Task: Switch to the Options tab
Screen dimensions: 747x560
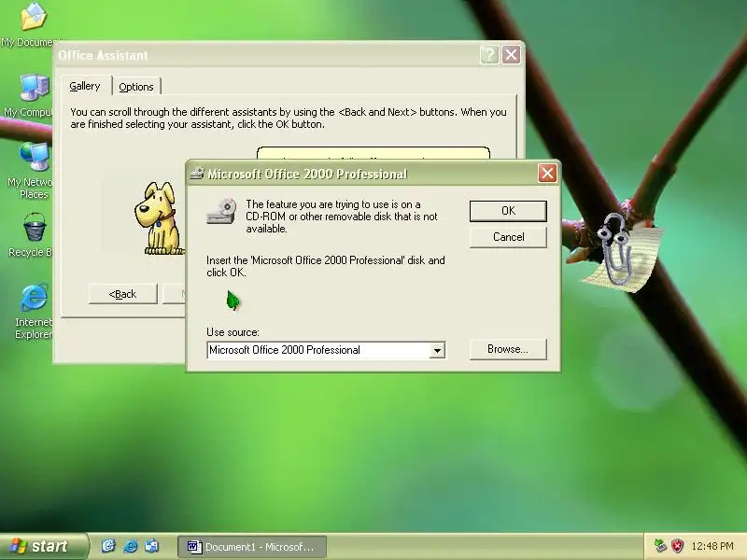Action: tap(136, 87)
